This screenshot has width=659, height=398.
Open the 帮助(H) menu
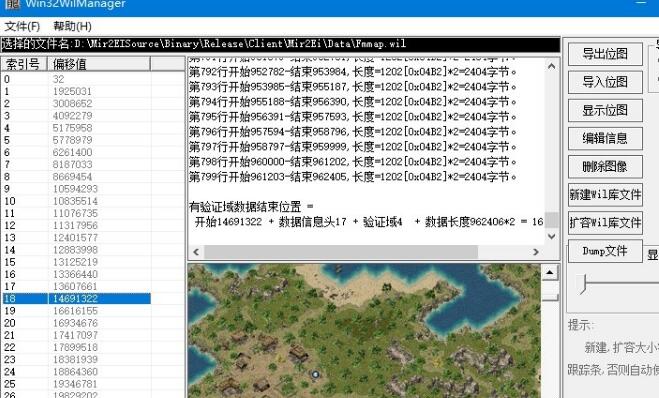(x=72, y=26)
